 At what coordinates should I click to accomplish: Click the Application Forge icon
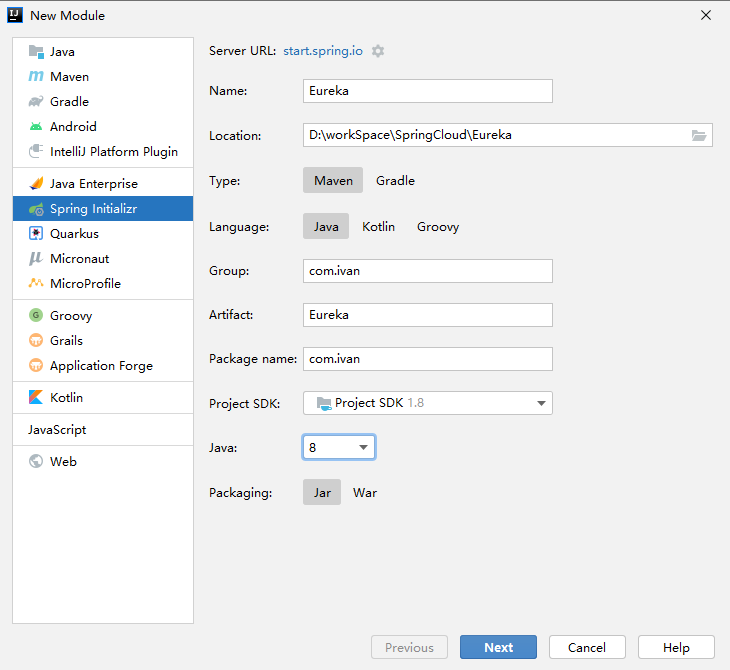tap(36, 365)
